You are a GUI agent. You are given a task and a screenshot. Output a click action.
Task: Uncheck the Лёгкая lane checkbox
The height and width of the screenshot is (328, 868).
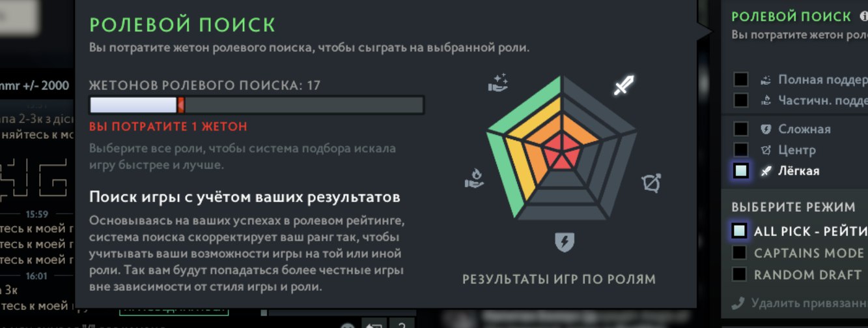740,171
